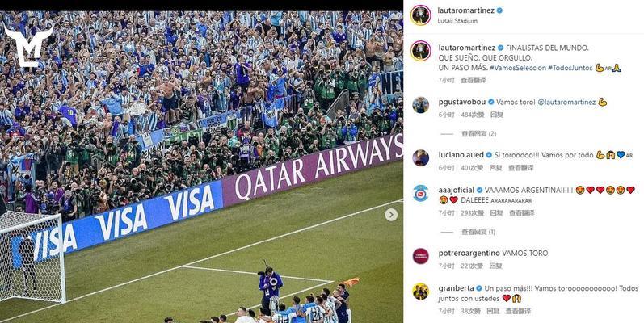Open luciano.aued profile picture
Image resolution: width=644 pixels, height=323 pixels.
click(420, 158)
